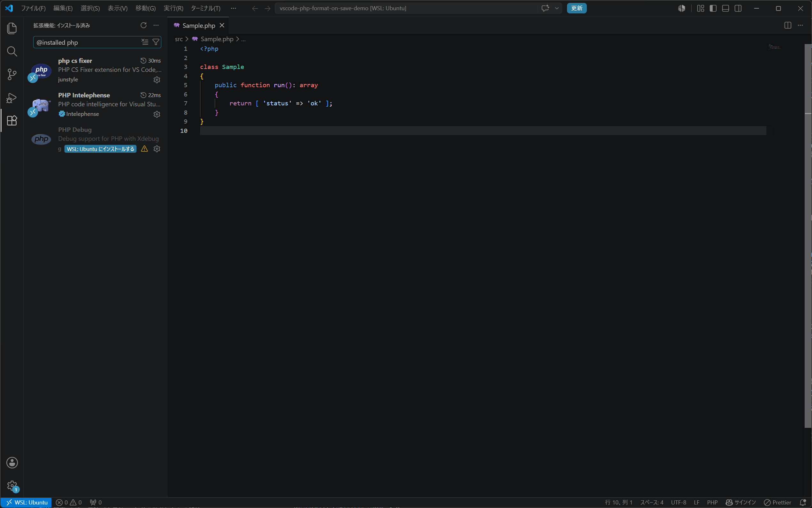This screenshot has height=508, width=812.
Task: Open the 選択(S) menu
Action: [x=90, y=8]
